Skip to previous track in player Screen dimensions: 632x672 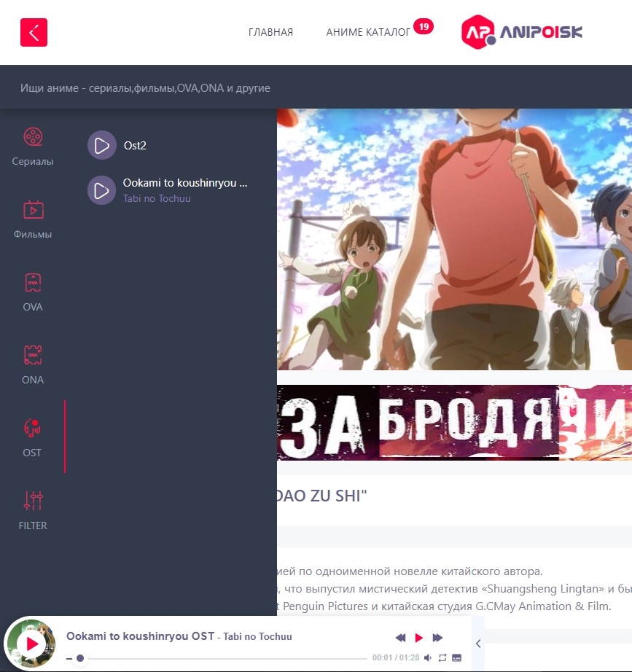[400, 638]
